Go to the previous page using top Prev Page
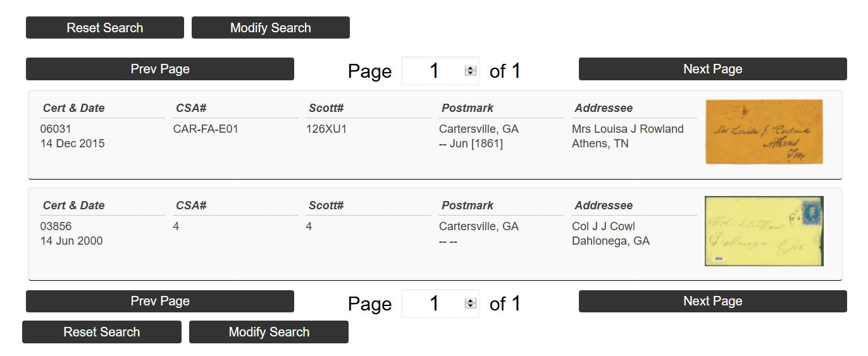Viewport: 868px width, 356px height. click(160, 69)
